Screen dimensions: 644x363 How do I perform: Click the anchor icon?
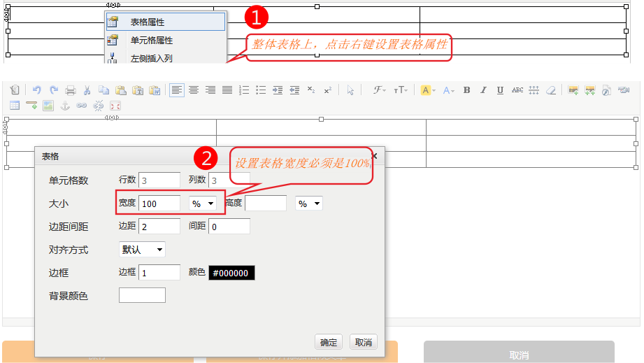(x=65, y=106)
